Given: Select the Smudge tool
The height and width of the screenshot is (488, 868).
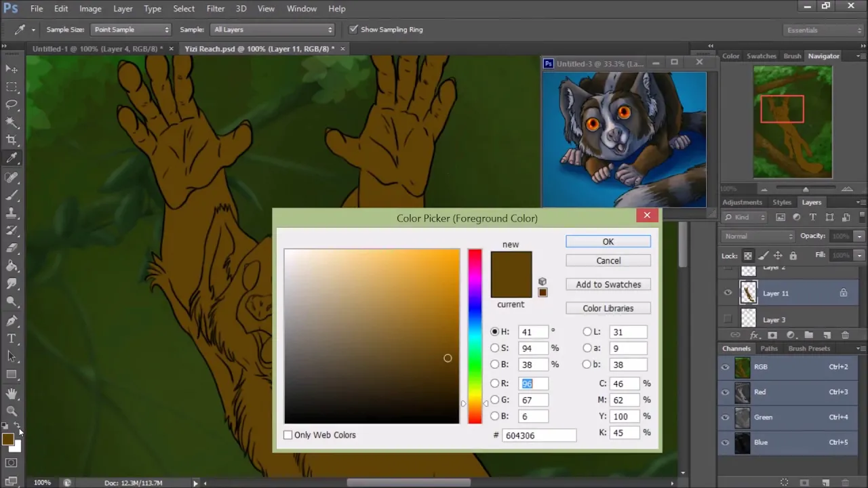Looking at the screenshot, I should [x=12, y=284].
